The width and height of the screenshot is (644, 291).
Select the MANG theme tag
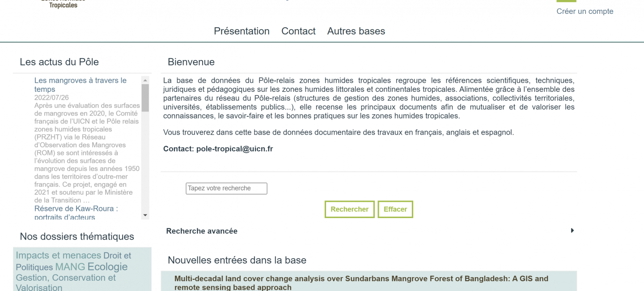click(x=70, y=267)
